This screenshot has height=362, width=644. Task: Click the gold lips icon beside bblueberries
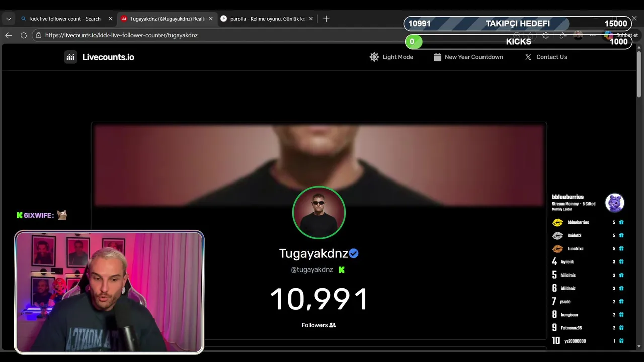pos(557,222)
